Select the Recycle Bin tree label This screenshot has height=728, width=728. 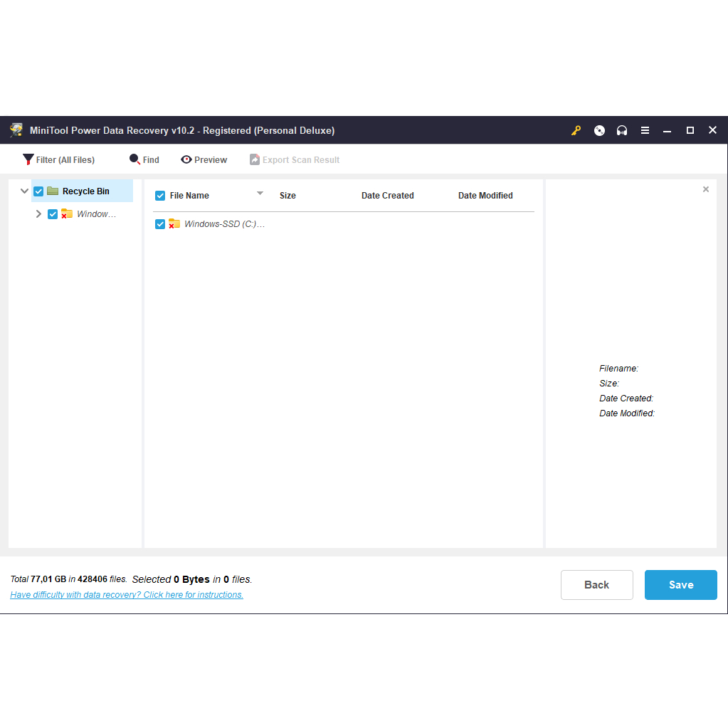pyautogui.click(x=86, y=191)
